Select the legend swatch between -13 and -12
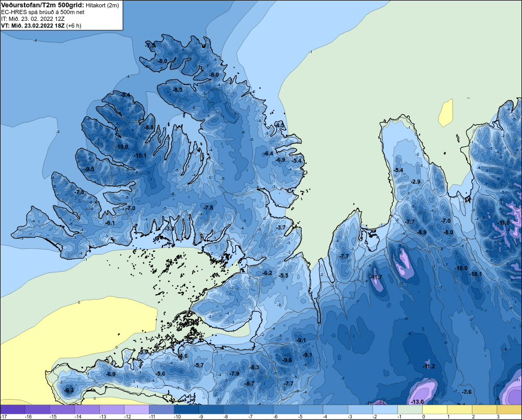Screen dimensions: 522x420 pyautogui.click(x=112, y=410)
